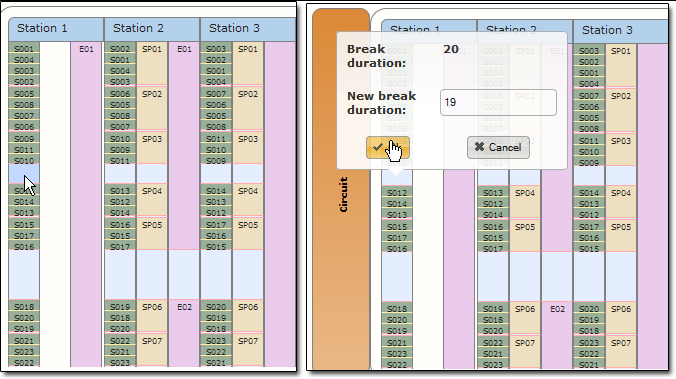Select S019 in left panel Station 2

[120, 307]
